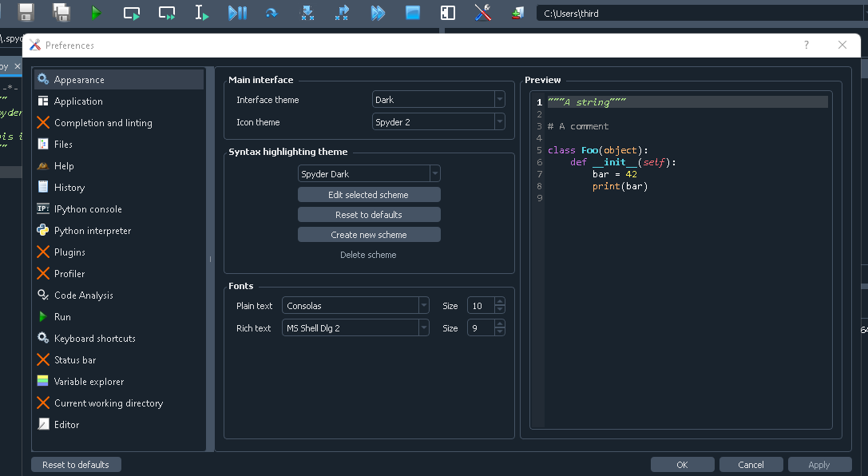
Task: Open the Run preferences section
Action: coord(119,317)
